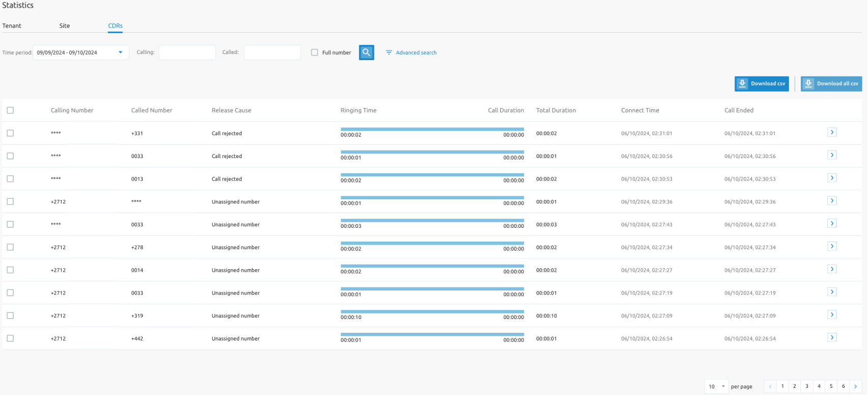Click the Called number input field
This screenshot has height=395, width=868.
pyautogui.click(x=272, y=52)
